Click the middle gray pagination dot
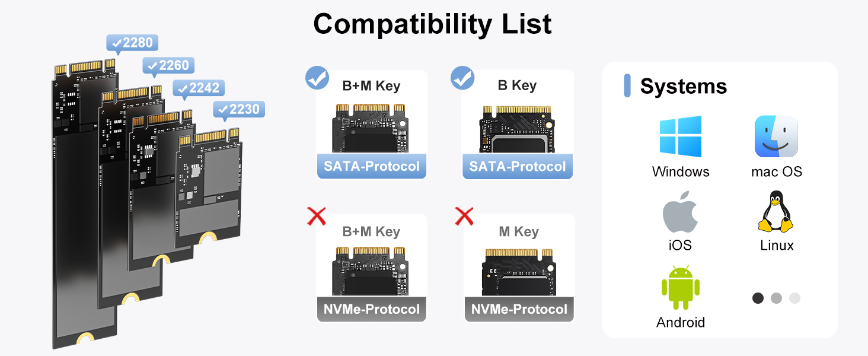The width and height of the screenshot is (868, 356). pos(776,298)
